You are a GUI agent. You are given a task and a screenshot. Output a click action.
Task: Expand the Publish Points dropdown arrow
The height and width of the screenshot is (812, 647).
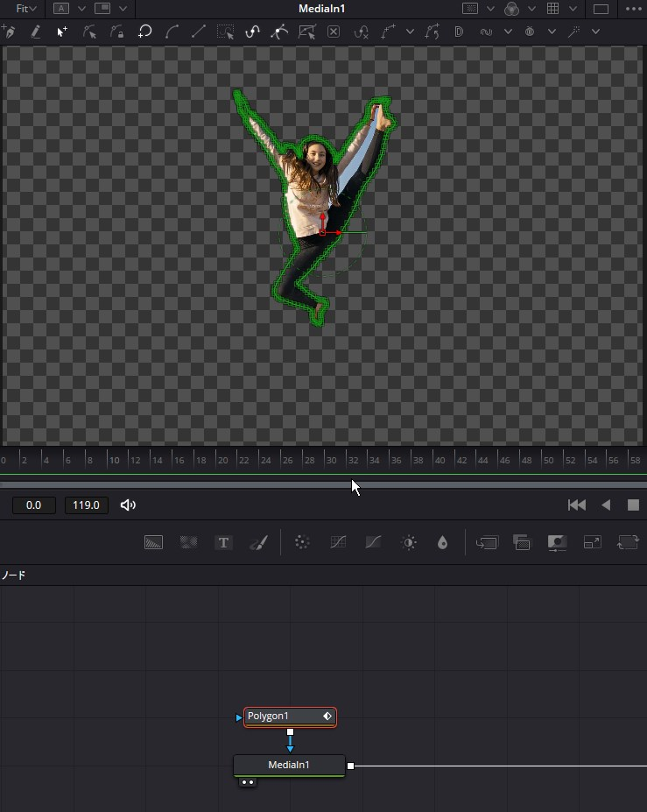click(410, 32)
